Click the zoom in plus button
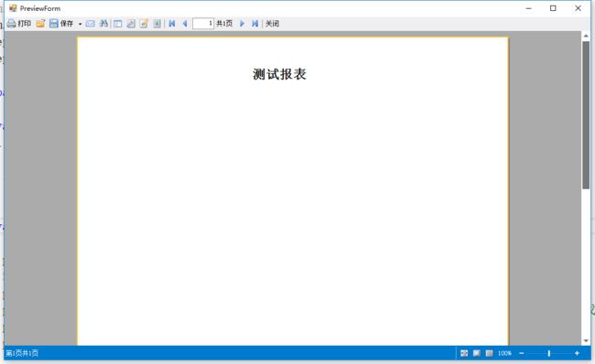595x364 pixels. 577,353
